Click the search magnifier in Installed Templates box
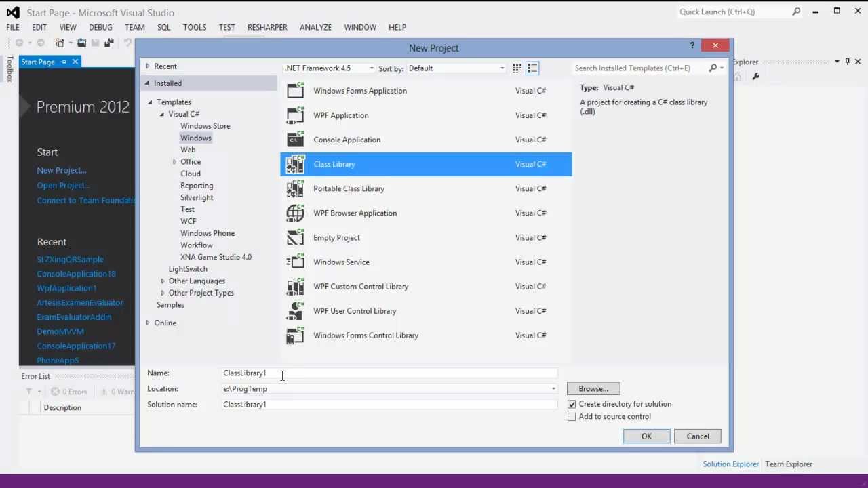The width and height of the screenshot is (868, 488). click(x=713, y=68)
